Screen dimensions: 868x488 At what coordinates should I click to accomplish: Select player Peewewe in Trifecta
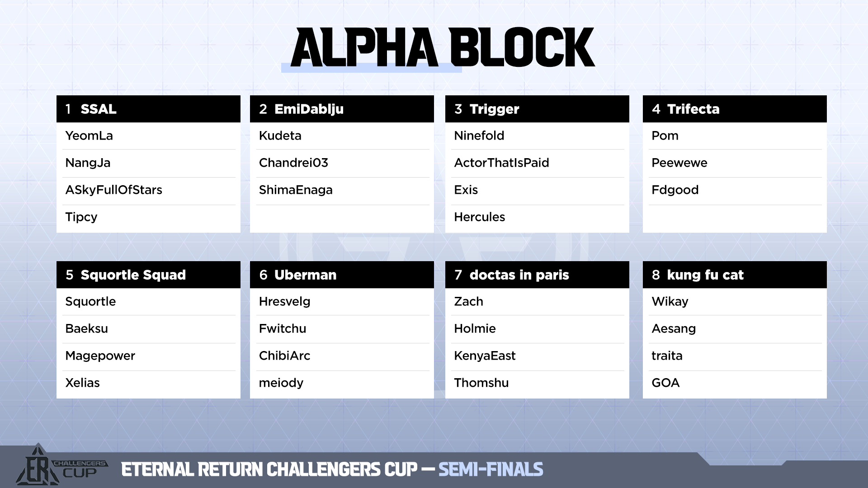pos(679,163)
